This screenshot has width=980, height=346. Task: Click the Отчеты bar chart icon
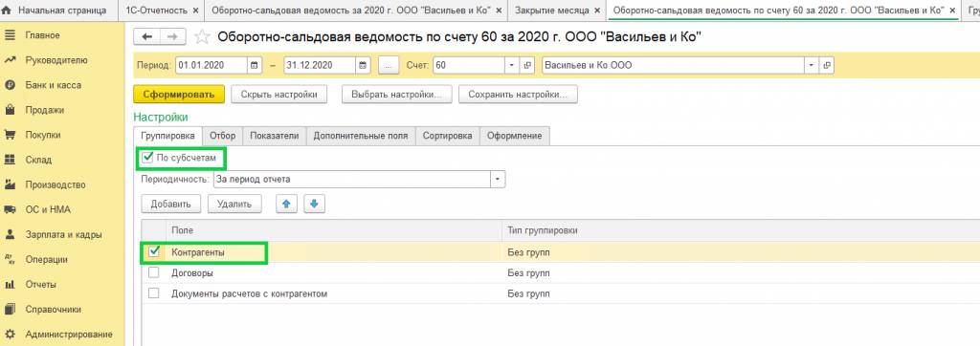coord(10,284)
